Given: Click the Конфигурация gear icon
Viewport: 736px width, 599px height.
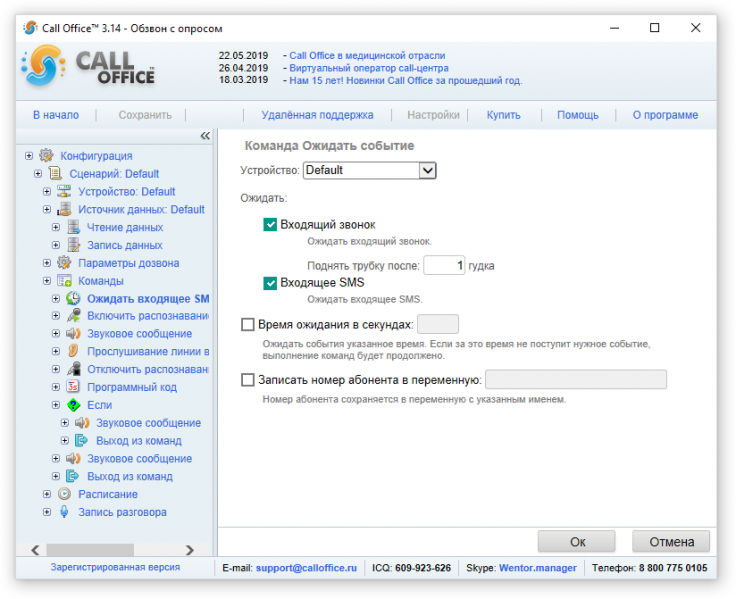Looking at the screenshot, I should click(46, 155).
